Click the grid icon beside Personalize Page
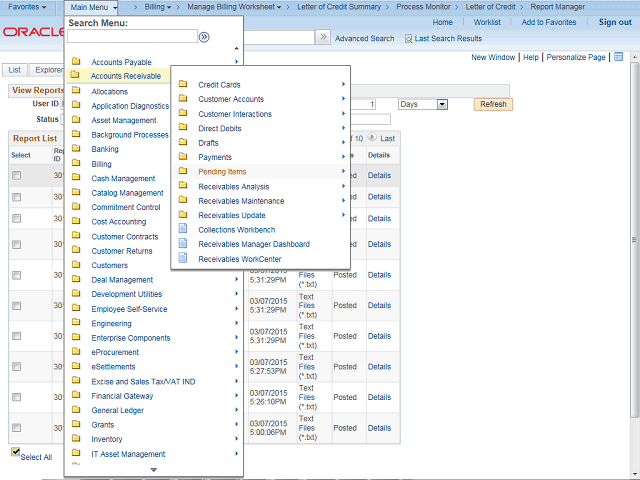640x480 pixels. (618, 57)
